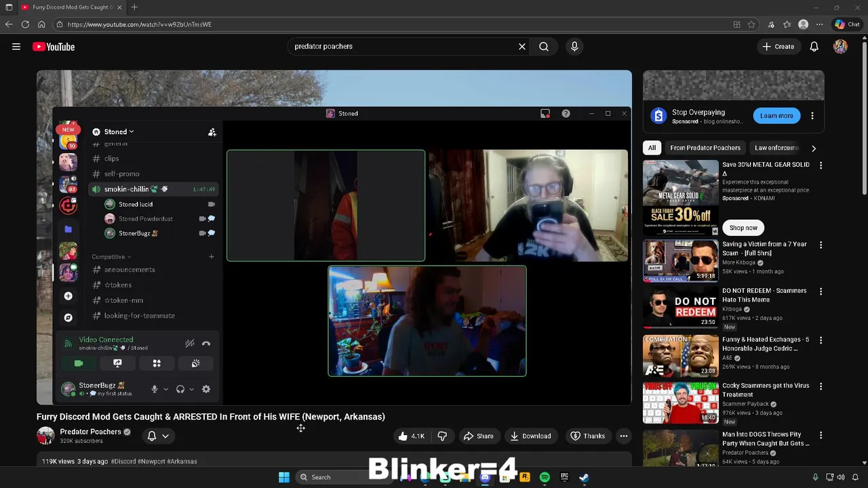This screenshot has height=488, width=868.
Task: Click the Discord user settings gear in video
Action: pyautogui.click(x=206, y=389)
